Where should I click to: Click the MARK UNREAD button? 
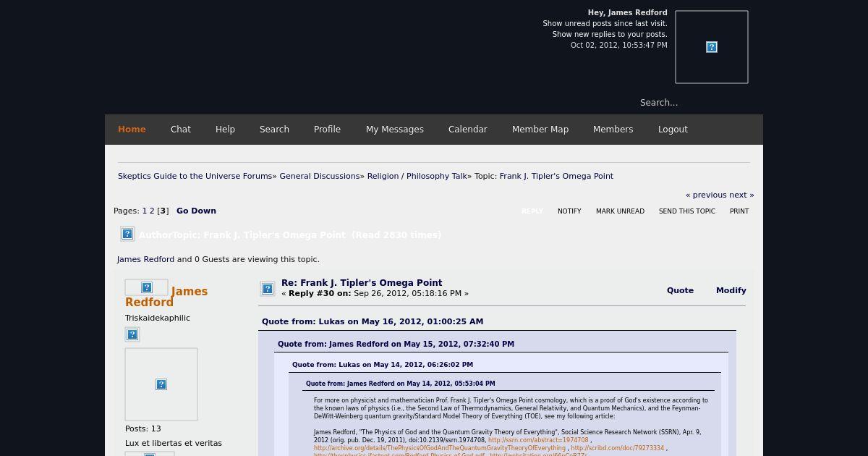click(620, 211)
